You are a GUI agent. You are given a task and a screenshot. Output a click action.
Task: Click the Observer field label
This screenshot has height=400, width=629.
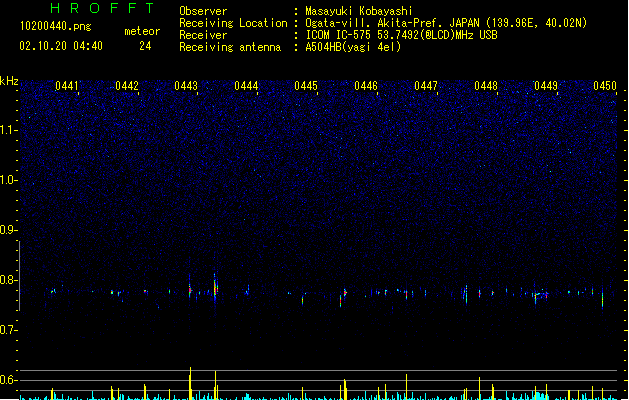(x=203, y=11)
